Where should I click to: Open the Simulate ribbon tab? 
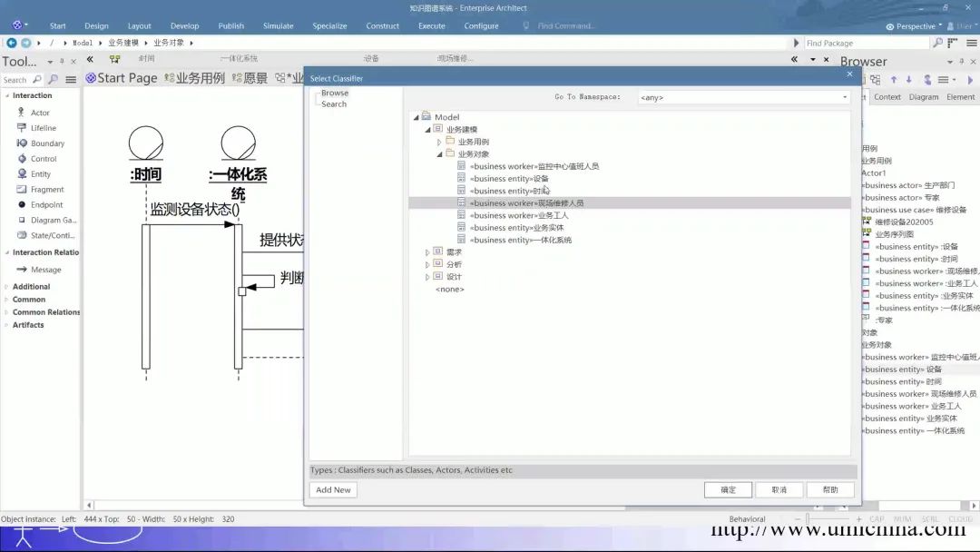click(279, 25)
